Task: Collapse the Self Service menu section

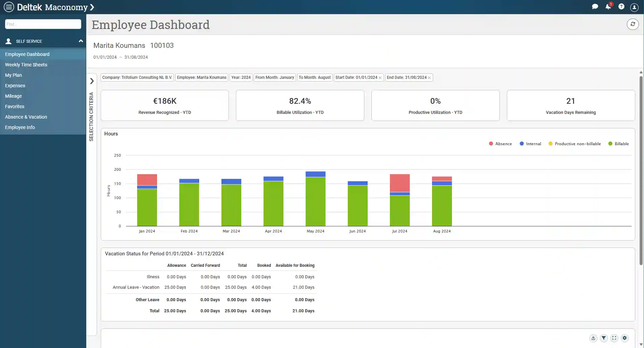Action: point(81,41)
